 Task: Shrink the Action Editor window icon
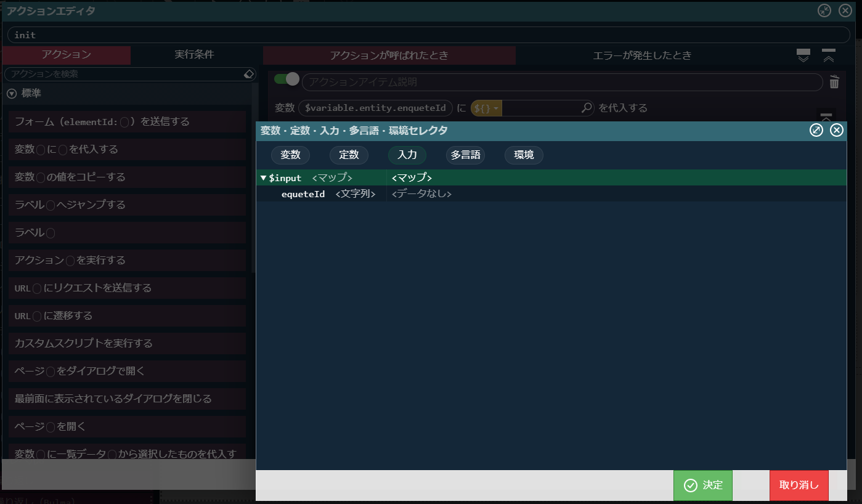[824, 10]
